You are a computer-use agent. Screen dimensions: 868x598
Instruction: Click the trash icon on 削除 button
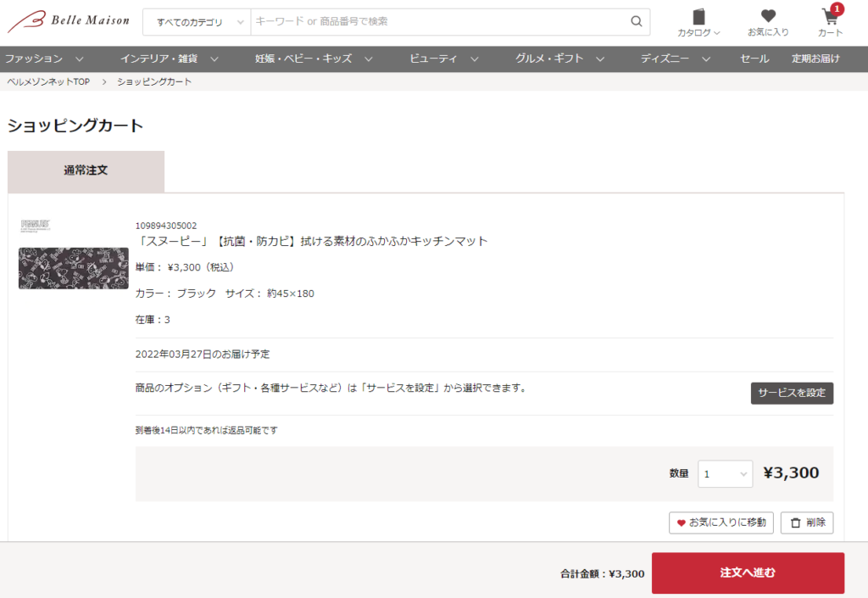point(795,523)
